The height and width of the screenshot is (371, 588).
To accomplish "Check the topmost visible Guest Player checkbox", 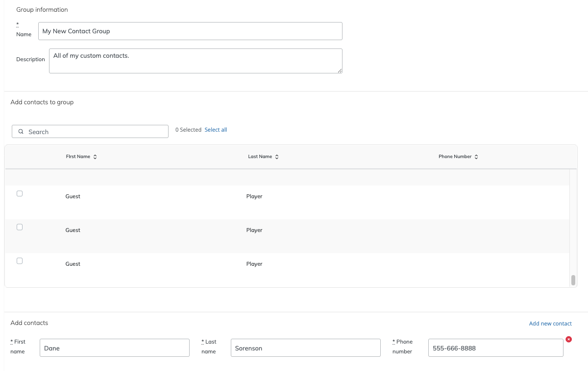I will (20, 193).
